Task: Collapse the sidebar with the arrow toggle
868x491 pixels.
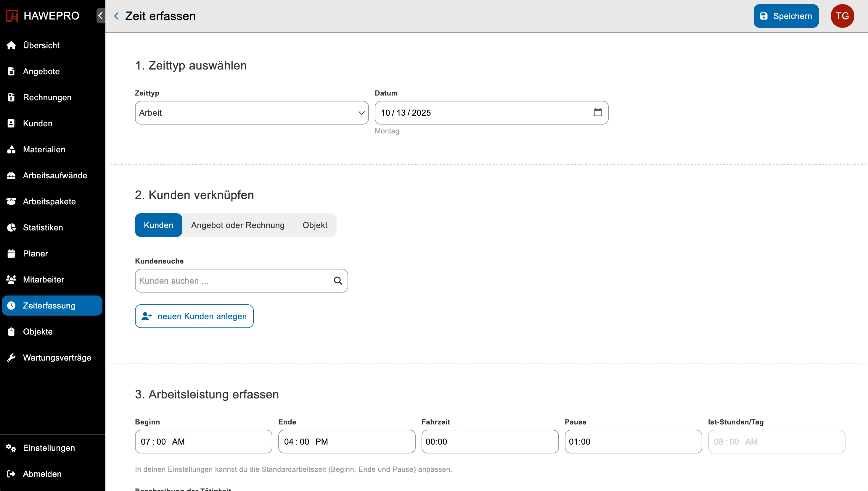Action: pyautogui.click(x=101, y=16)
